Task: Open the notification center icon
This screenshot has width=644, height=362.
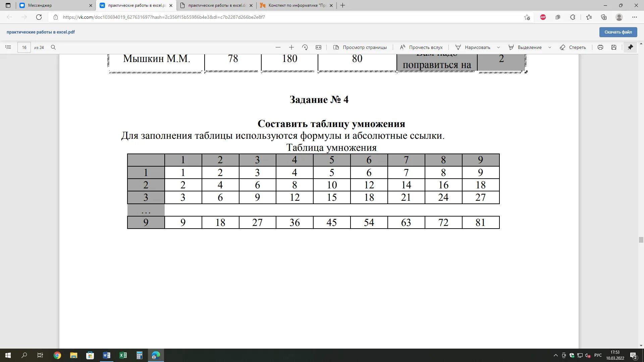Action: coord(634,356)
